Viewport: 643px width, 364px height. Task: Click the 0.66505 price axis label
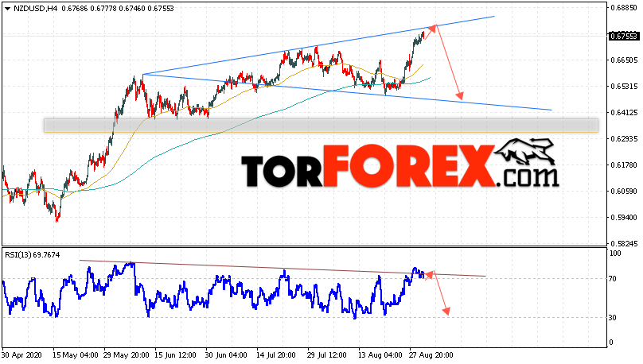point(624,60)
